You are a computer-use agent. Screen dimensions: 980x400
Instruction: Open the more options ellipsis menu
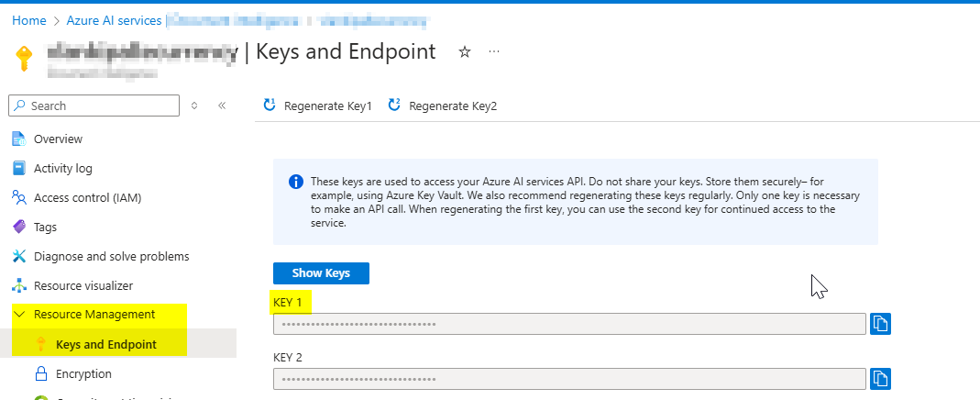(494, 51)
